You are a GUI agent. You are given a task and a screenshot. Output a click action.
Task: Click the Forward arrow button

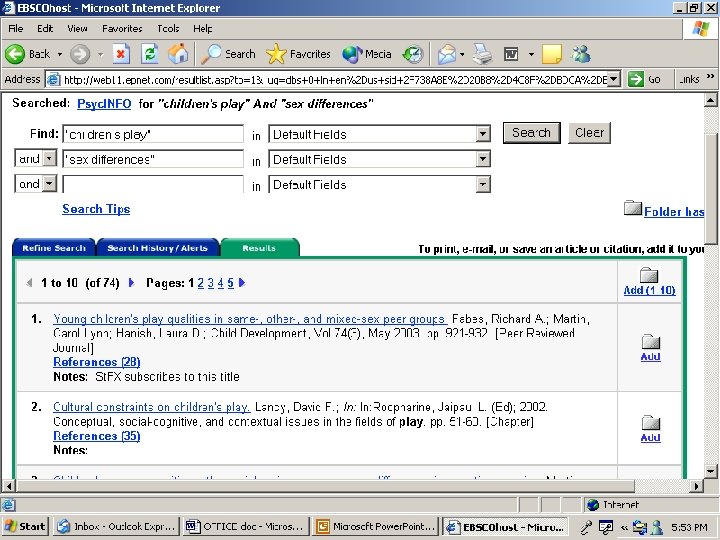pyautogui.click(x=80, y=54)
